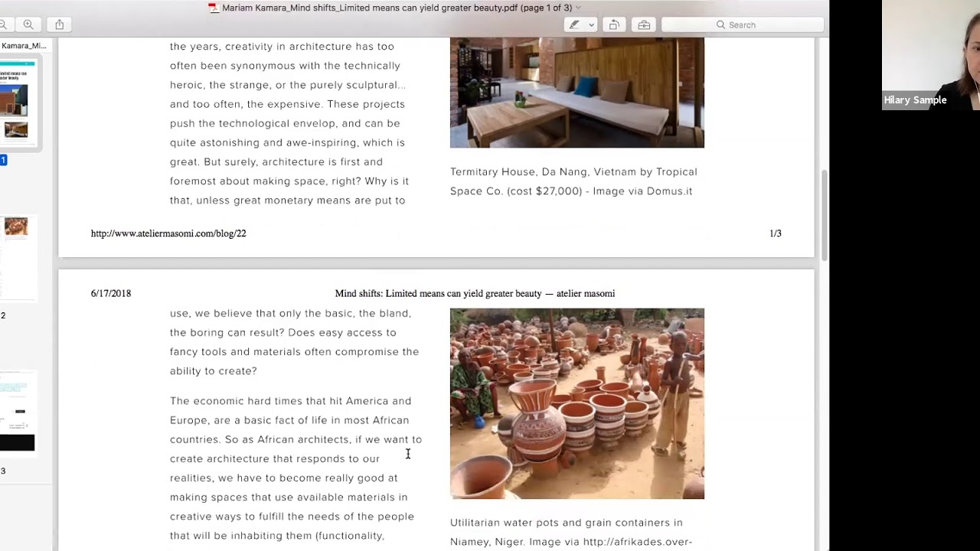
Task: Click Hilary Sample video participant tile
Action: 931,55
